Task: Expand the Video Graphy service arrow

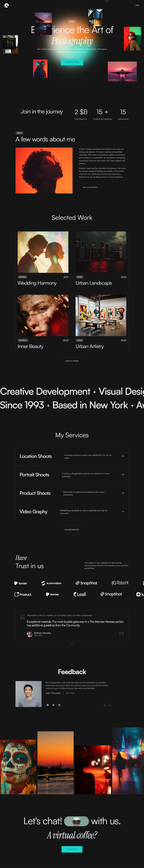Action: (123, 512)
